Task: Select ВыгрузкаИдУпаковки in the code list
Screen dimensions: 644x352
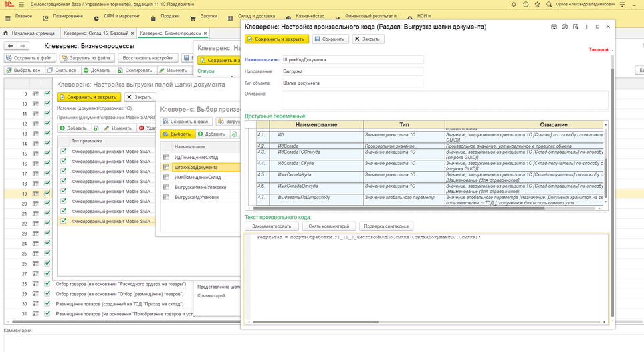Action: click(x=197, y=197)
